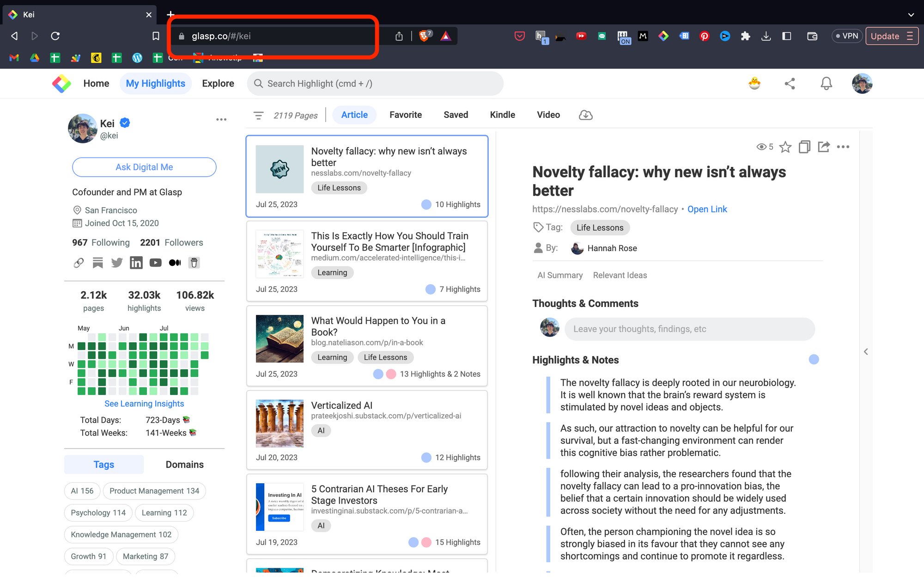Image resolution: width=924 pixels, height=578 pixels.
Task: Open the article panel three-dot menu
Action: point(843,147)
